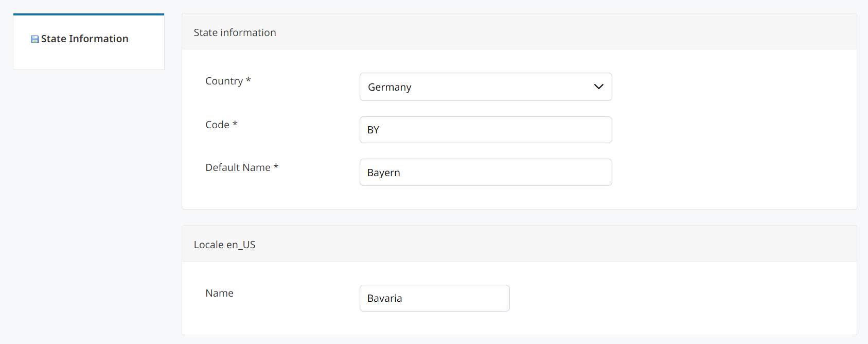Click the text BY inside Code field
This screenshot has height=344, width=868.
click(x=373, y=130)
